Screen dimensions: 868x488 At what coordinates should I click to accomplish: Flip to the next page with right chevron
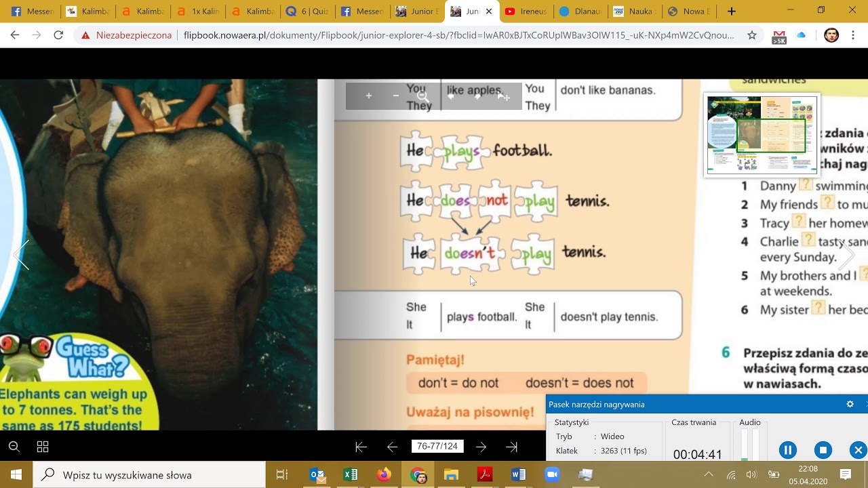tap(846, 255)
